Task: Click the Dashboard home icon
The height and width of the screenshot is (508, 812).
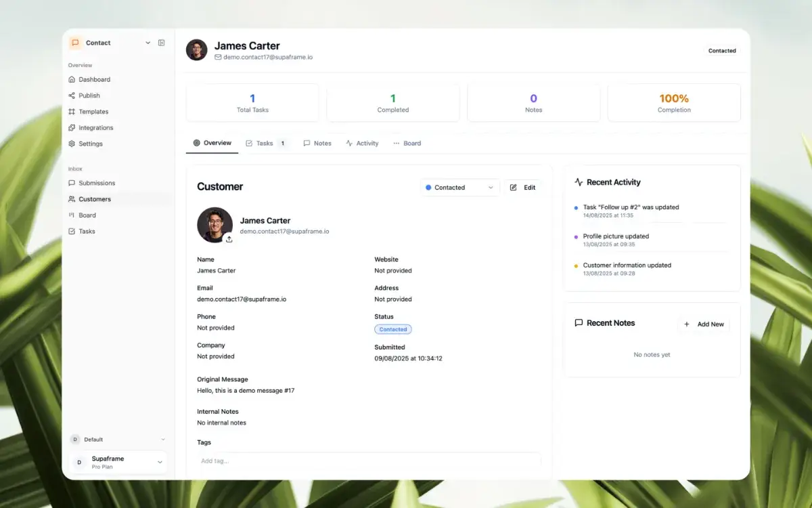Action: [x=72, y=79]
